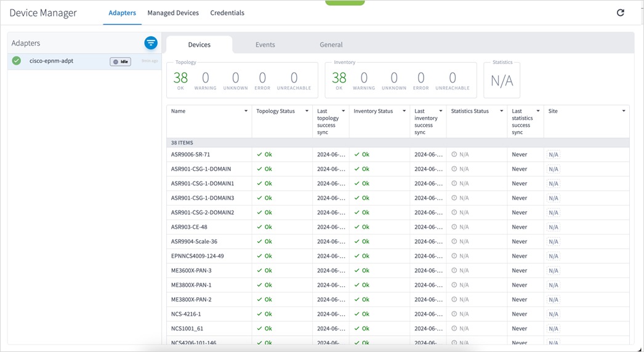
Task: Switch to the Events tab
Action: [265, 45]
